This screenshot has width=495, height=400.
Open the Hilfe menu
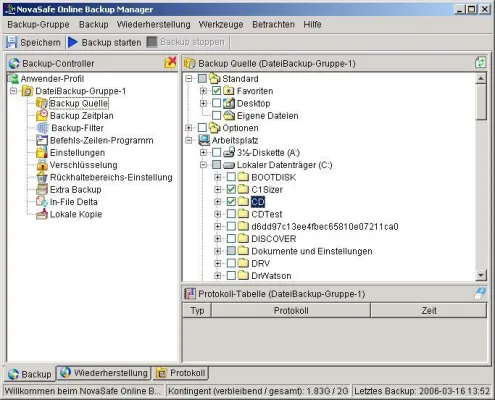[312, 25]
